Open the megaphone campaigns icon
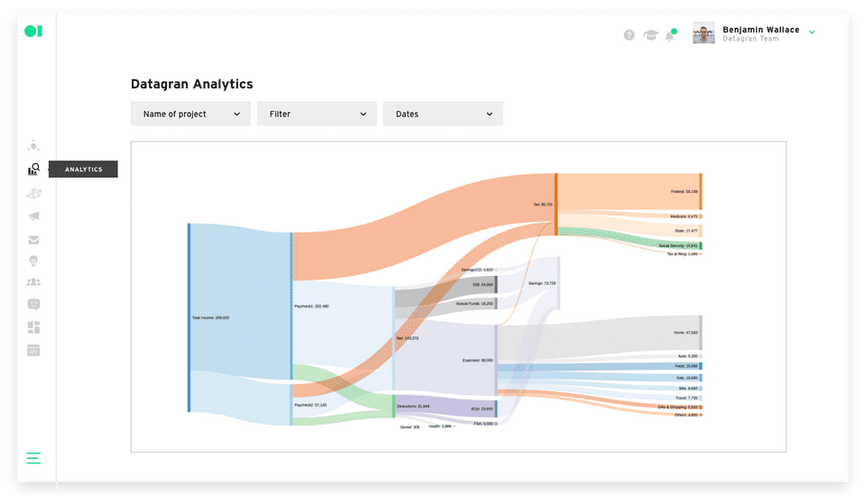866x504 pixels. click(33, 216)
